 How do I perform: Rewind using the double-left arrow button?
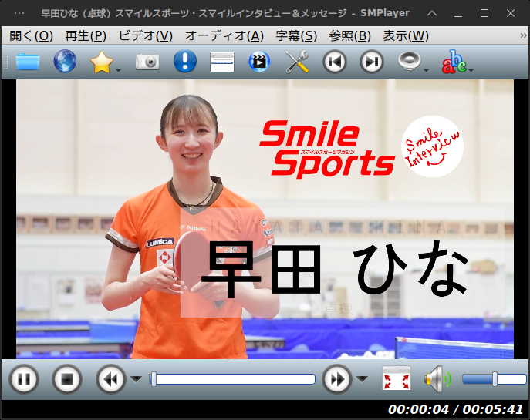point(111,379)
